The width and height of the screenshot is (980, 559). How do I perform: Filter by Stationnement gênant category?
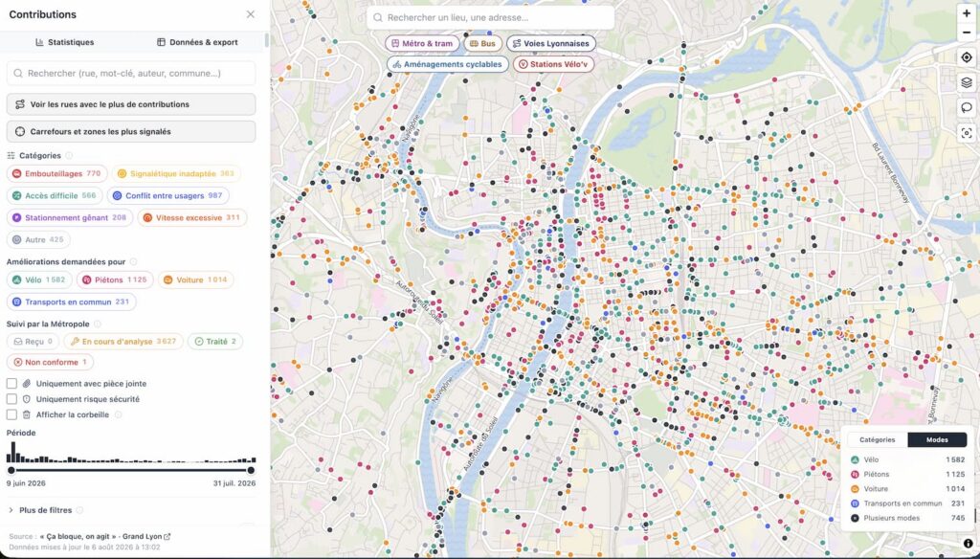coord(69,217)
